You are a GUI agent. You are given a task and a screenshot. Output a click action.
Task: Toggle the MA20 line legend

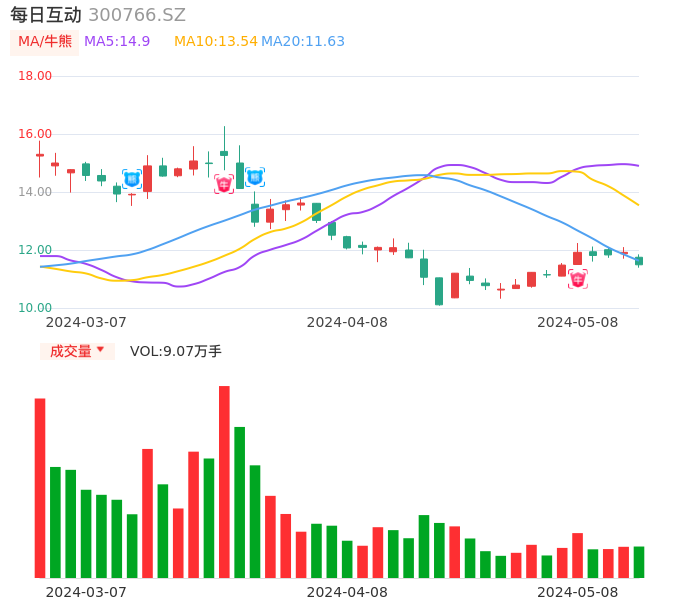click(302, 42)
